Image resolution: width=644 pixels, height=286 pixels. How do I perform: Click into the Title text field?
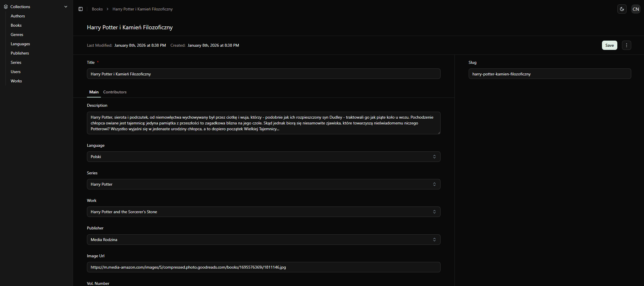coord(263,74)
